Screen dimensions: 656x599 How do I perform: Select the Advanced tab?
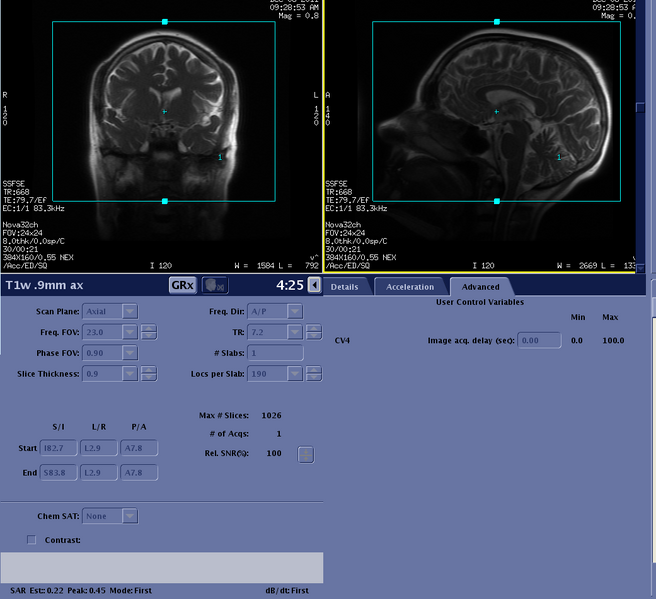[480, 287]
